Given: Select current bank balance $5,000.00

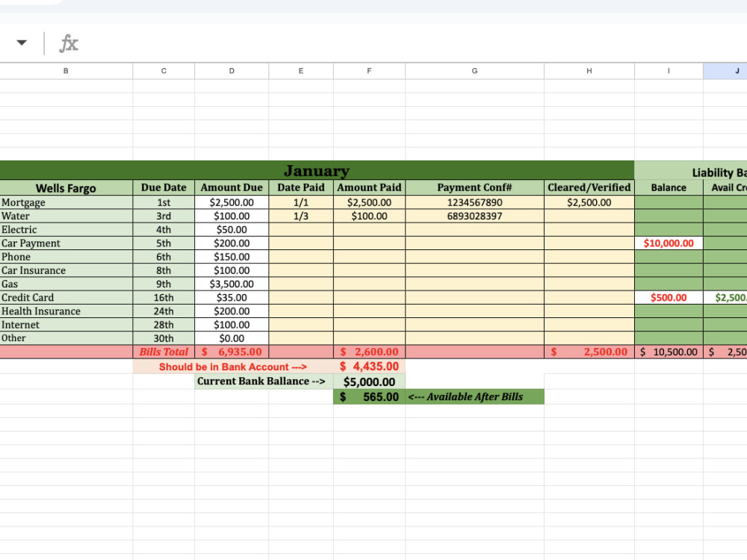Looking at the screenshot, I should point(369,382).
